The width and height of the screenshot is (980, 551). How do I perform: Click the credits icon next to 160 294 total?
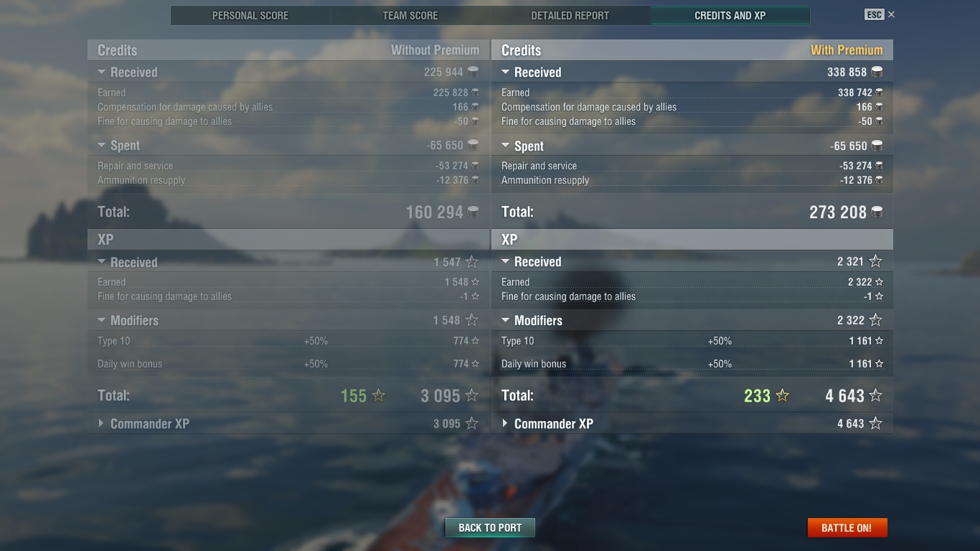click(473, 212)
